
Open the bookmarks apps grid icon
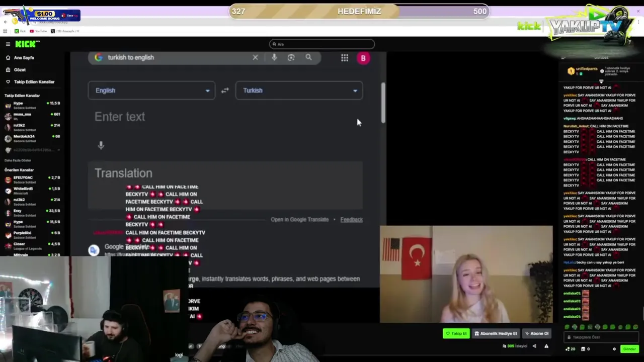[5, 31]
